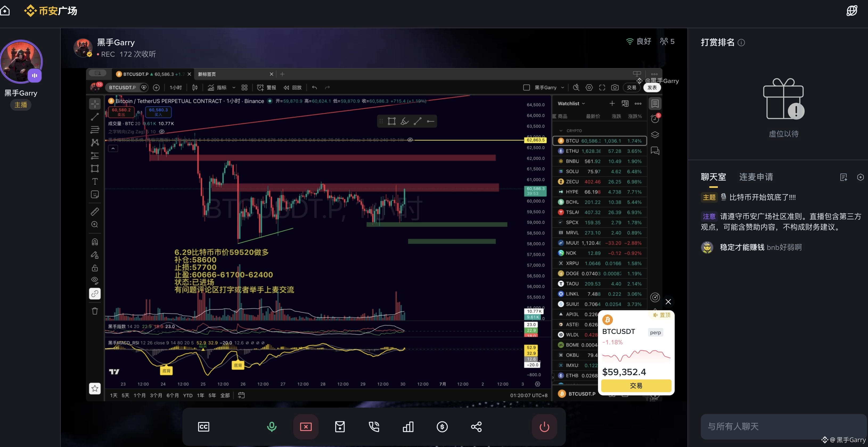
Task: Select the 聊天室 tab
Action: [713, 177]
